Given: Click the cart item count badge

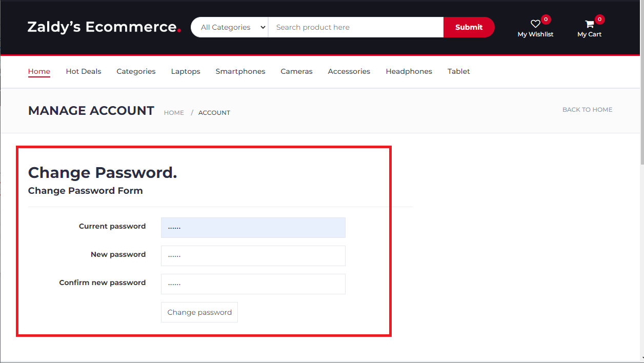Looking at the screenshot, I should (x=599, y=19).
